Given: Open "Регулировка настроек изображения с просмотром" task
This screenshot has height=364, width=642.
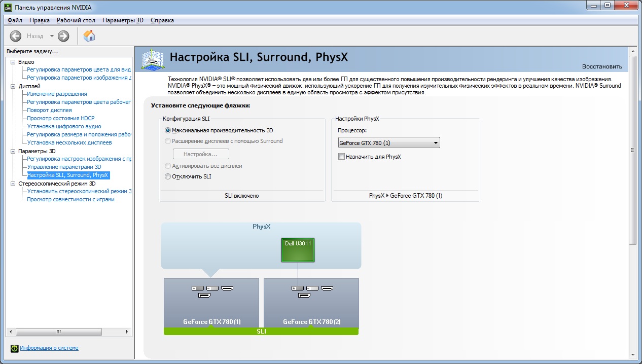Looking at the screenshot, I should 79,159.
